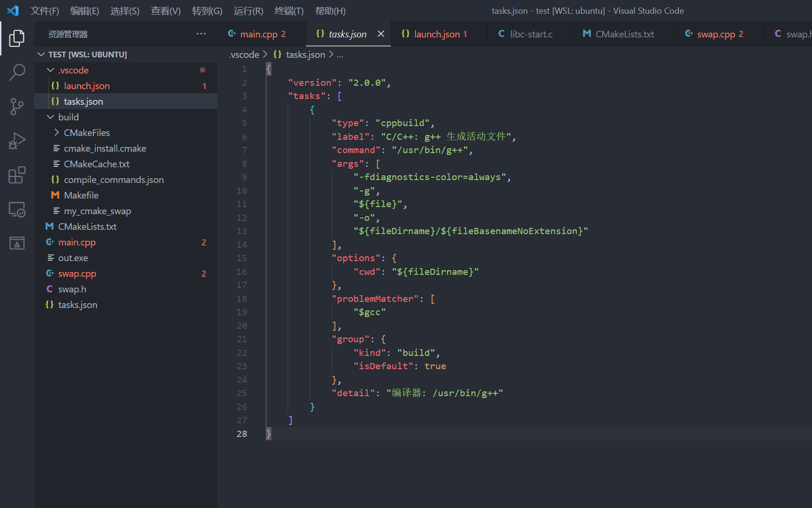
Task: Open the Extensions view
Action: 17,175
